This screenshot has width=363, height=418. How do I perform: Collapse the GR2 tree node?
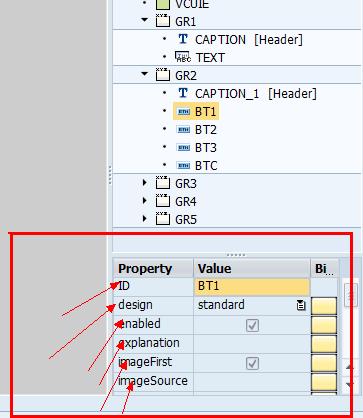click(145, 74)
